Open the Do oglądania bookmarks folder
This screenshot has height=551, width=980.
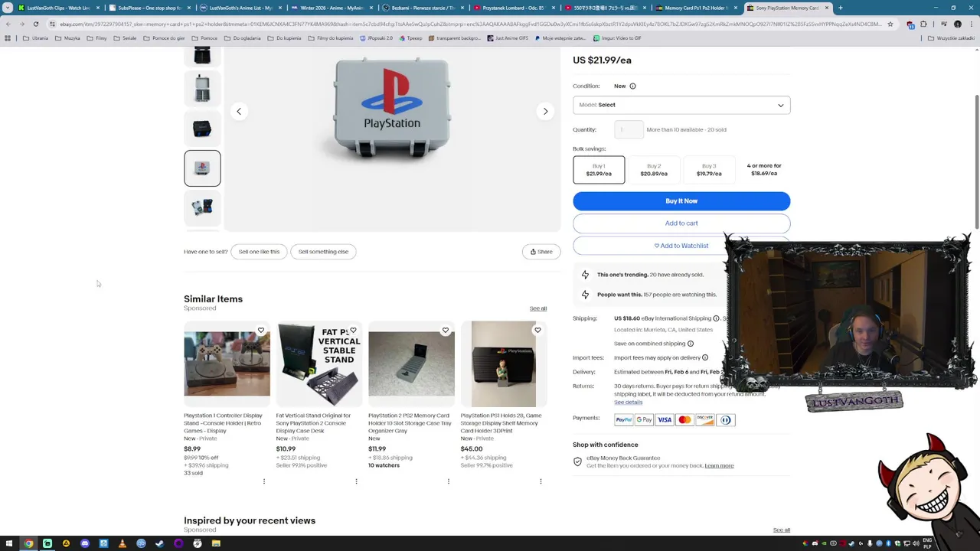243,37
